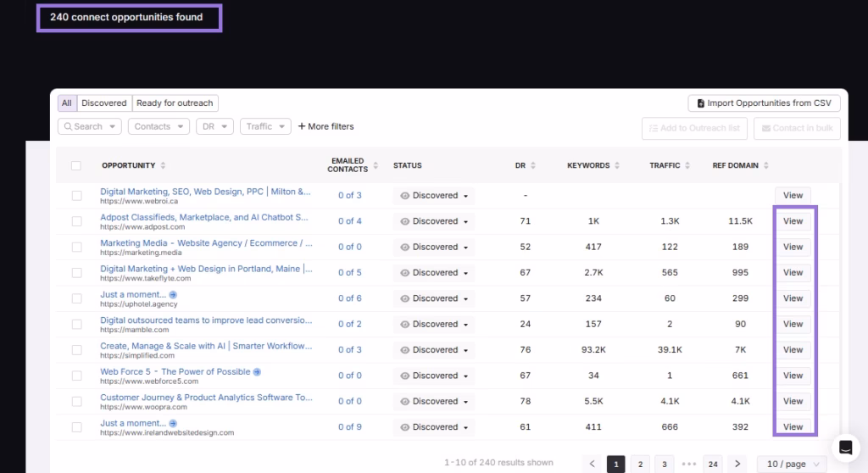
Task: Expand the Traffic filter dropdown
Action: pyautogui.click(x=265, y=126)
